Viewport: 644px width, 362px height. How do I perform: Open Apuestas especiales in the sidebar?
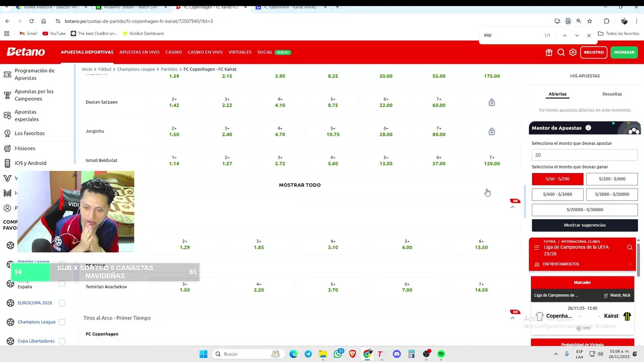(x=27, y=116)
